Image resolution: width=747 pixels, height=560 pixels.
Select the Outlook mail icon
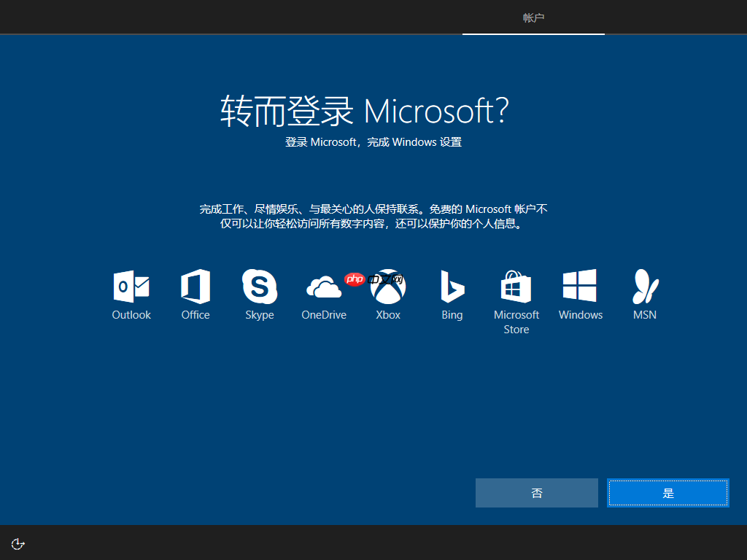(131, 286)
